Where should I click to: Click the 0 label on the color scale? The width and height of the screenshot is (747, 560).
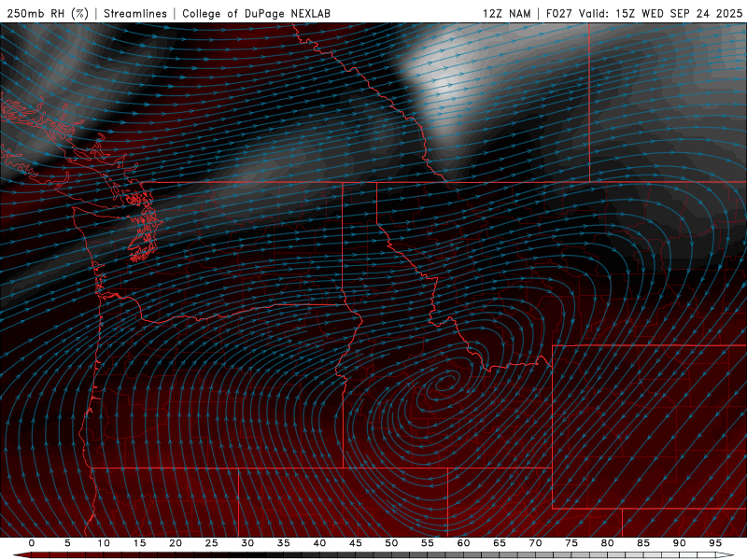pos(32,543)
